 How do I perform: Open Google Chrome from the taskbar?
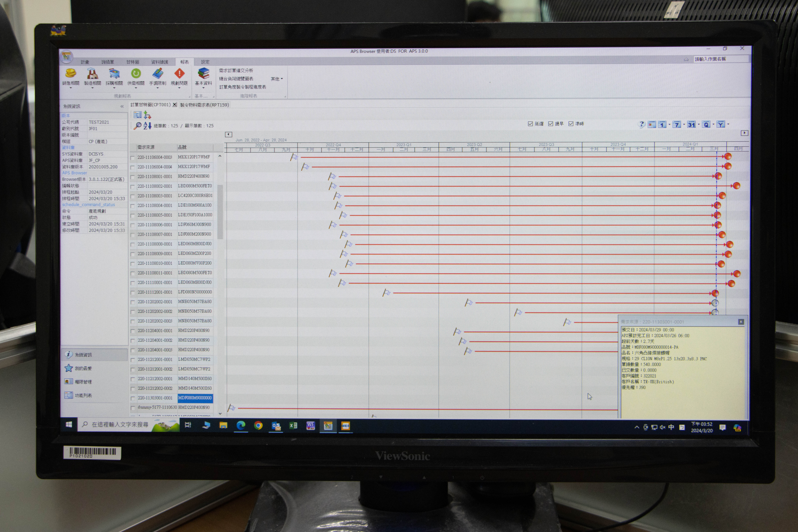(258, 425)
